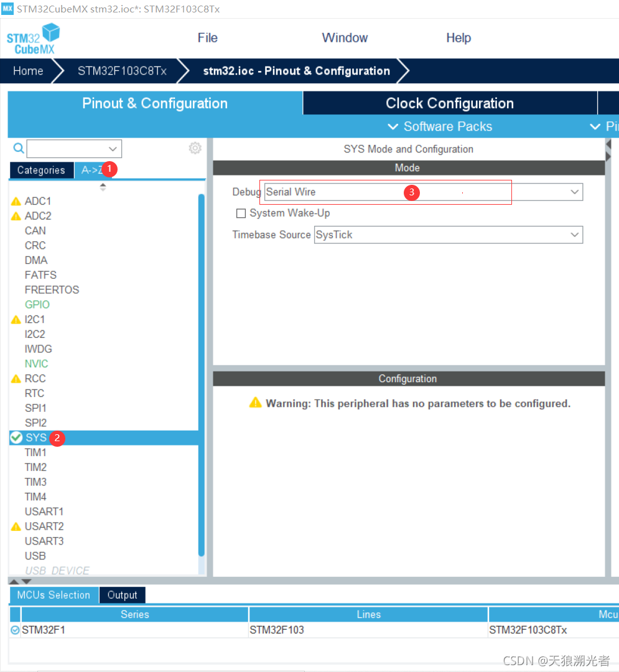This screenshot has height=672, width=619.
Task: Click the peripheral list vertical scrollbar
Action: 202,375
